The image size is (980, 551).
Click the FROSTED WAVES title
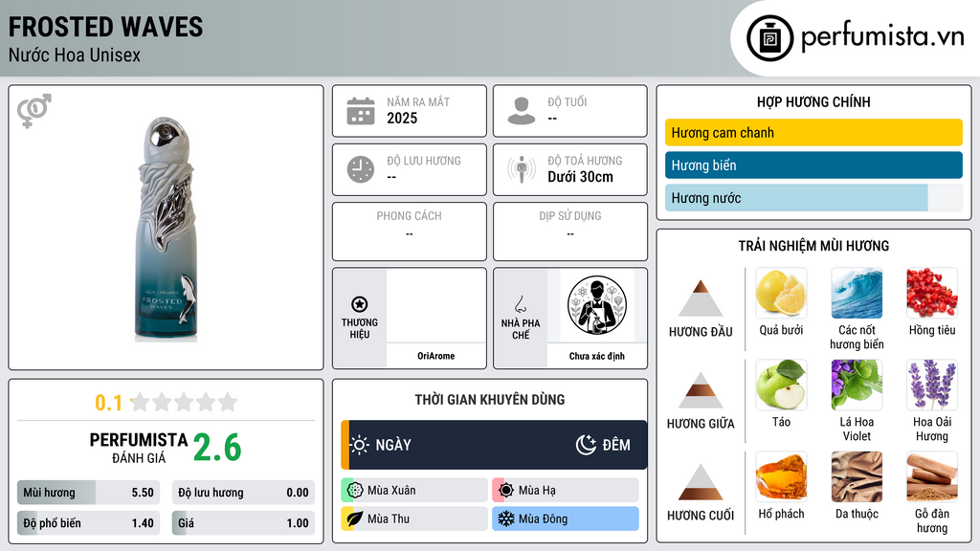[x=105, y=27]
